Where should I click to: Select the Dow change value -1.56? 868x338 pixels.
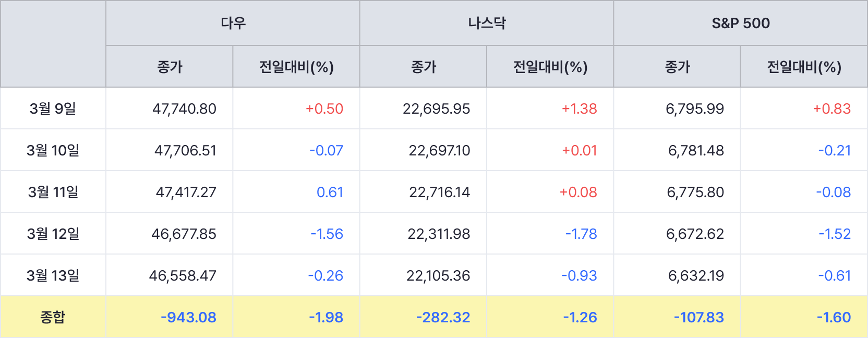(327, 234)
